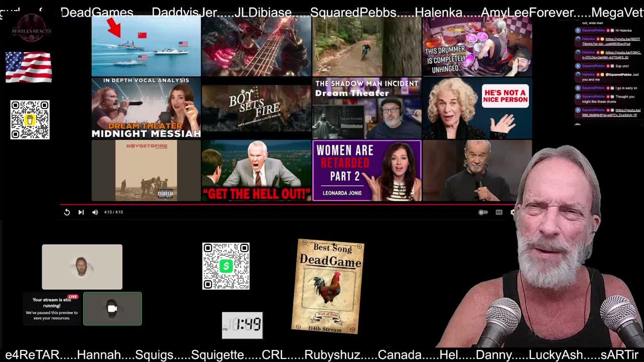Click the digital clock showing 1:49
The height and width of the screenshot is (362, 644).
[x=242, y=325]
